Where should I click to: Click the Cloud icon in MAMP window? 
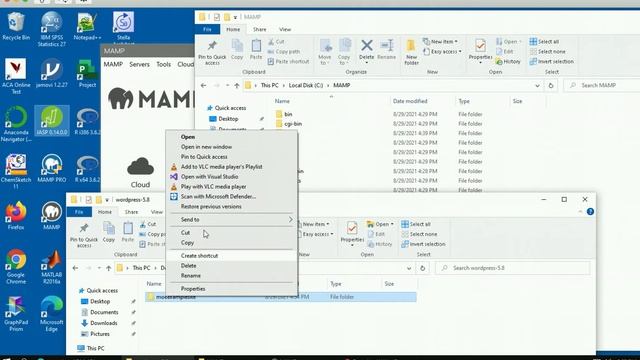pyautogui.click(x=140, y=172)
